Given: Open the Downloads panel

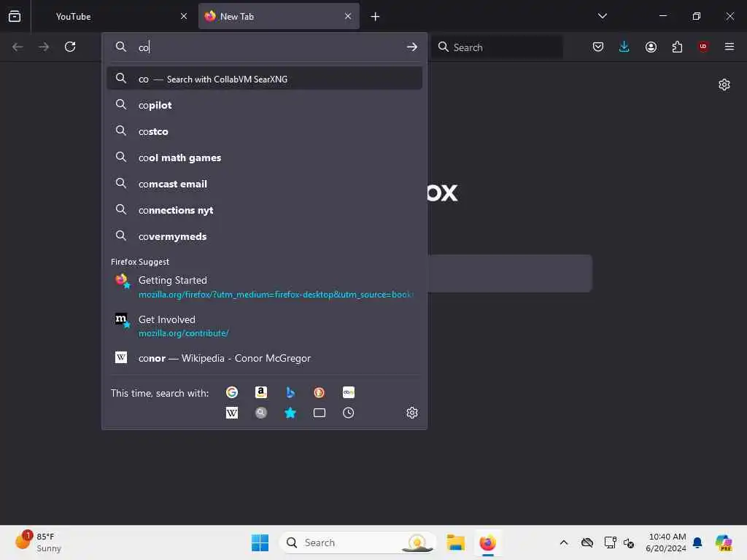Looking at the screenshot, I should pos(624,47).
